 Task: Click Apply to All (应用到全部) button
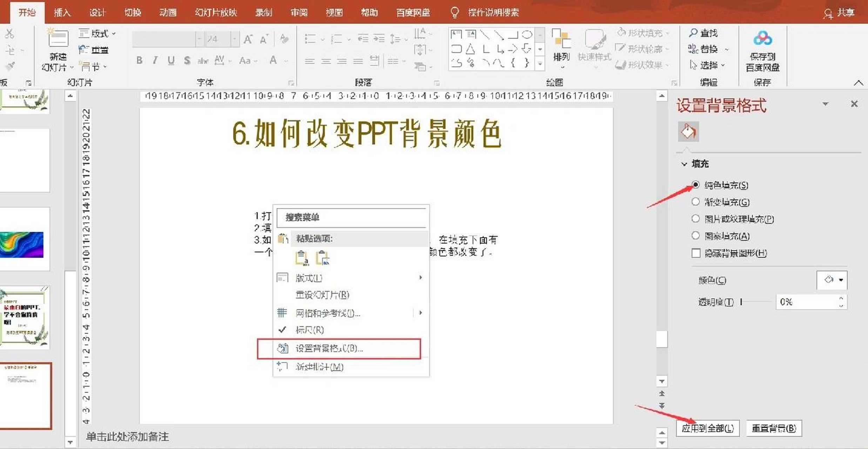[708, 428]
